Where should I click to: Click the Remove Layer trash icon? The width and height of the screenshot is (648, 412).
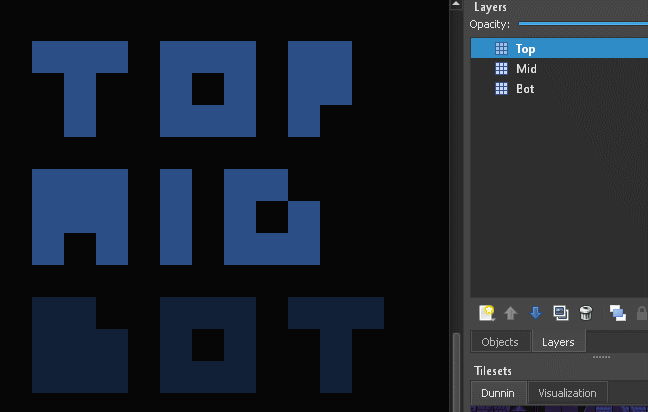tap(586, 313)
